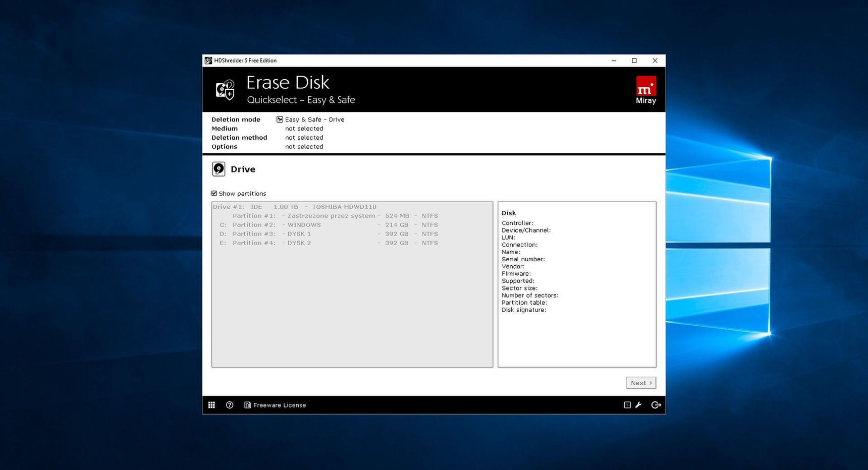Click the 'Controller:' label in Disk panel
868x470 pixels.
pos(517,223)
